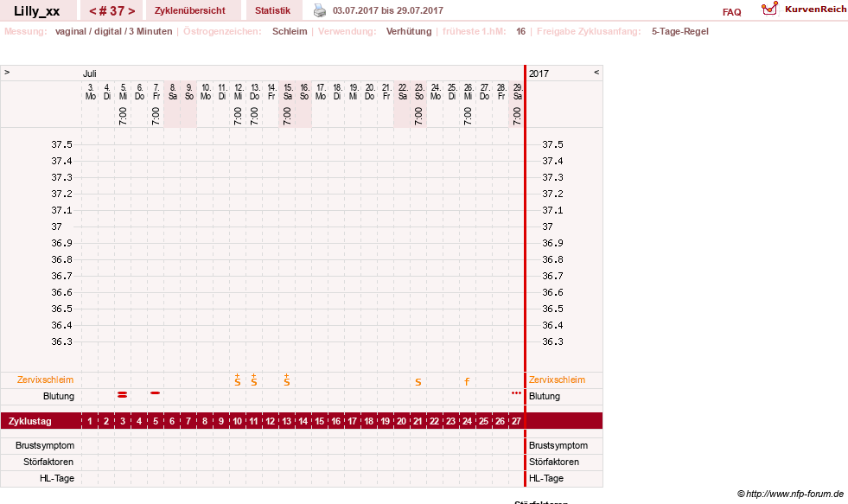The image size is (848, 504).
Task: Click cycle day 20 in the Zyklustag row
Action: pos(401,421)
